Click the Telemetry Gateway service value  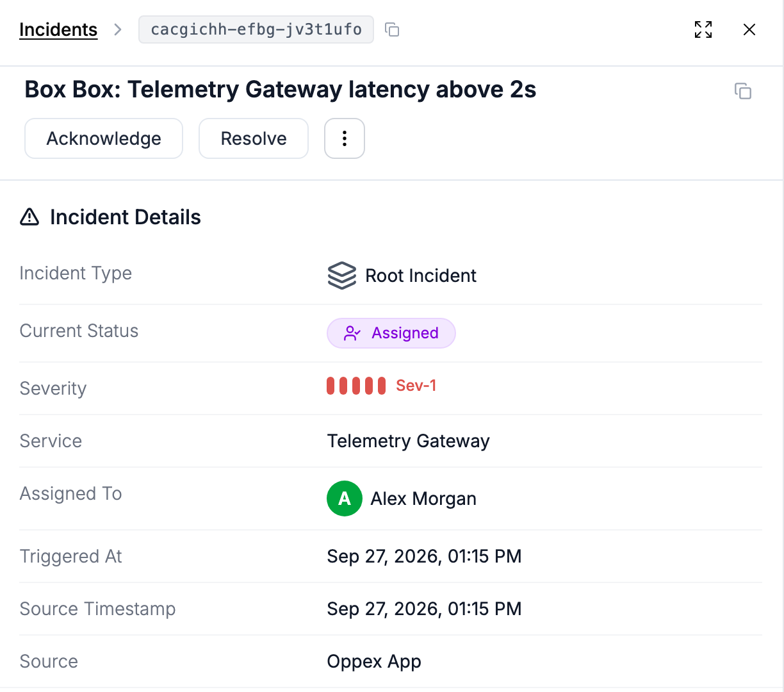409,441
